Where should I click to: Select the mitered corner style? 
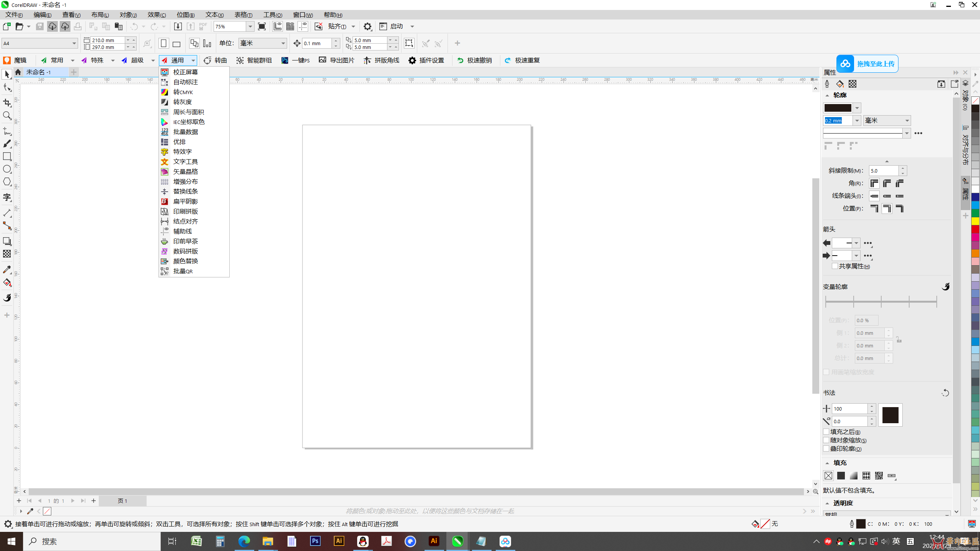click(874, 183)
